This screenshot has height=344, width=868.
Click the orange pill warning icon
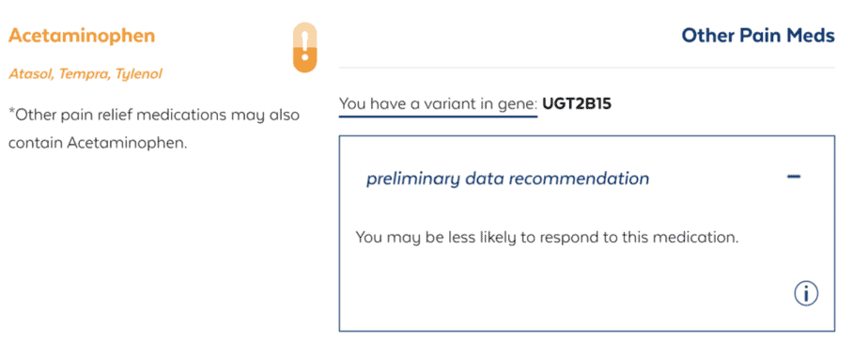304,48
